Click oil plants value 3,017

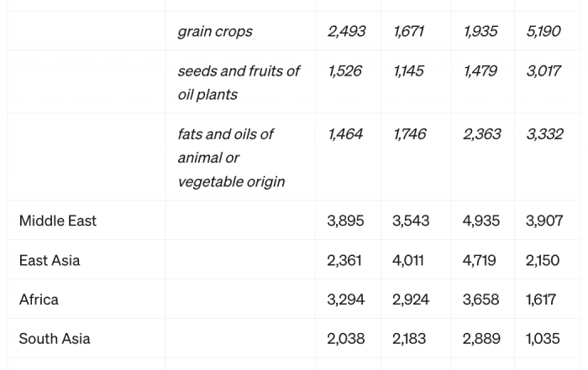click(543, 71)
